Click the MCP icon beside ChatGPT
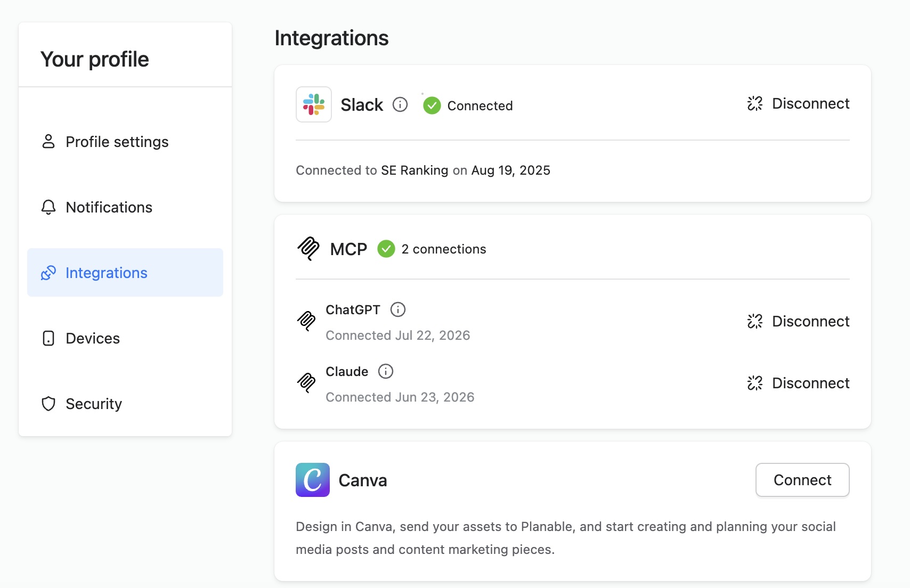Image resolution: width=910 pixels, height=588 pixels. [x=306, y=321]
